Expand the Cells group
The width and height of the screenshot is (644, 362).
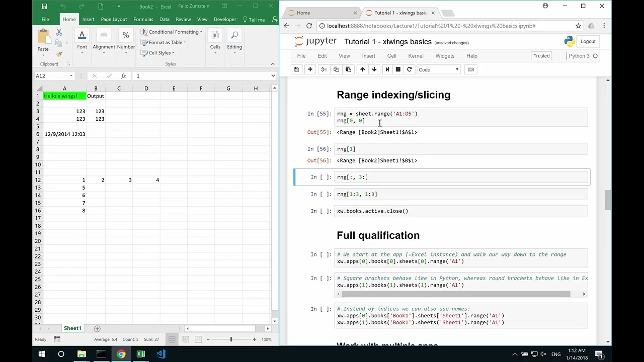tap(215, 42)
